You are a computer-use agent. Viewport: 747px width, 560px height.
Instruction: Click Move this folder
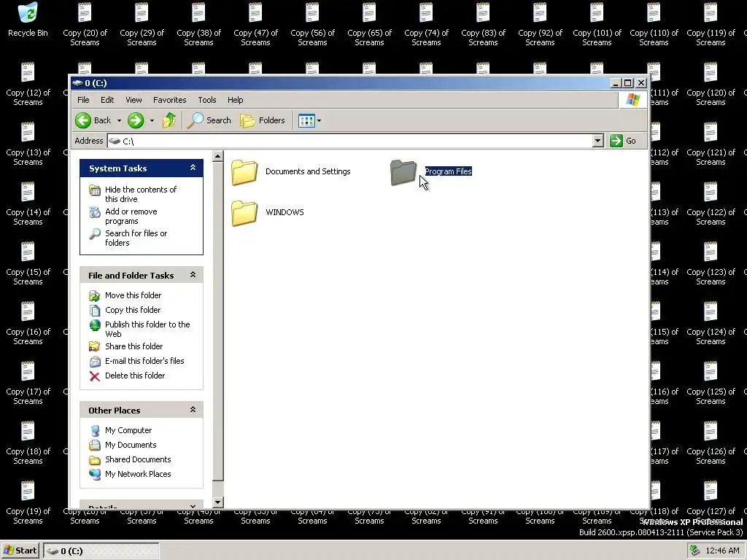133,295
